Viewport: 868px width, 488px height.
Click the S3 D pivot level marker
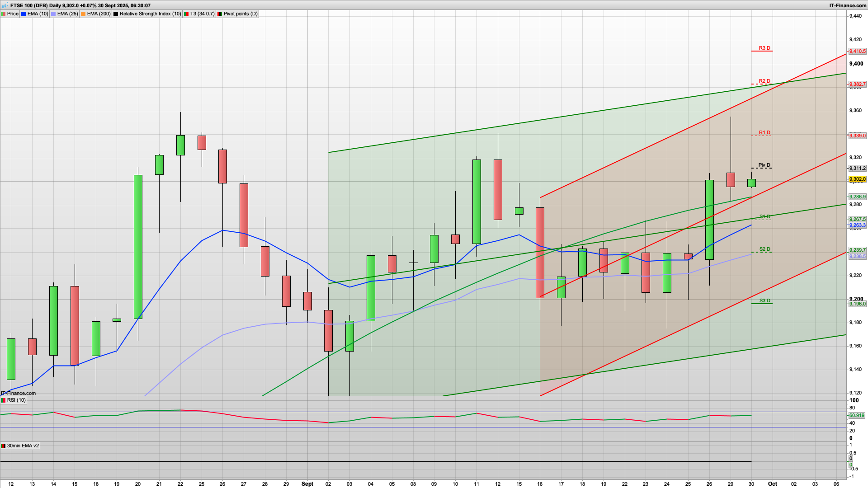764,301
